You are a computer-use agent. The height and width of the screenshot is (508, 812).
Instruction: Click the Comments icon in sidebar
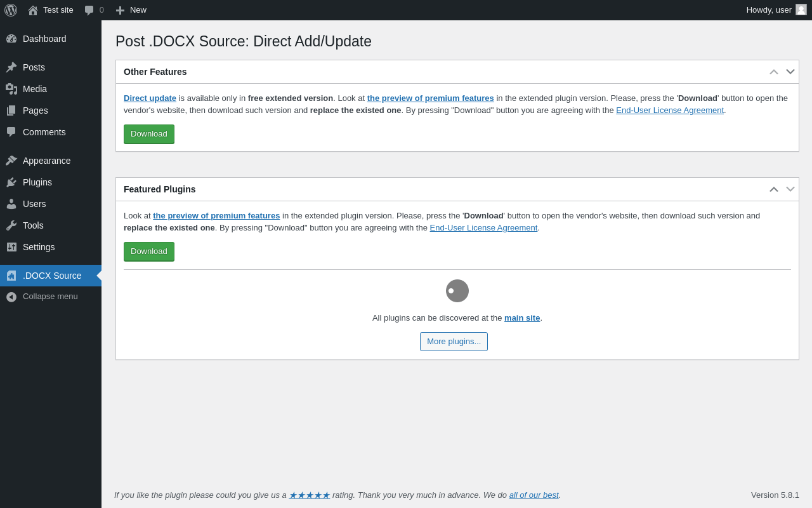coord(11,132)
